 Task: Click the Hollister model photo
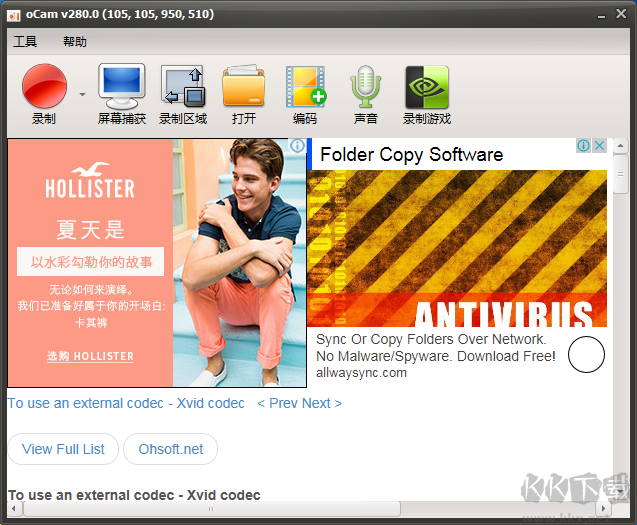point(239,263)
